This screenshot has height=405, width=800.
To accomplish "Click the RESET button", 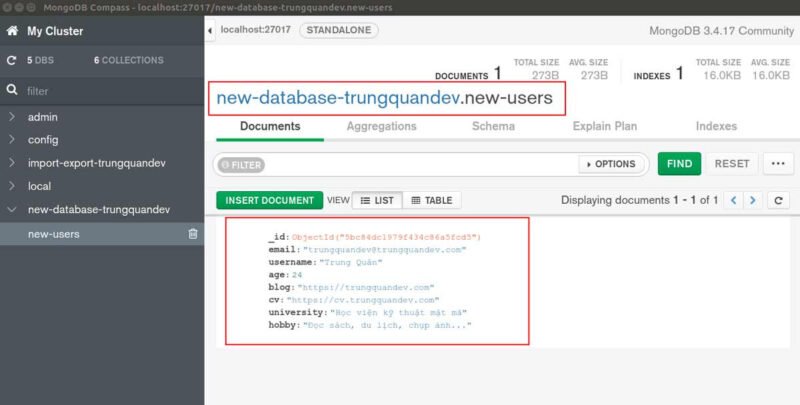I will pyautogui.click(x=732, y=164).
